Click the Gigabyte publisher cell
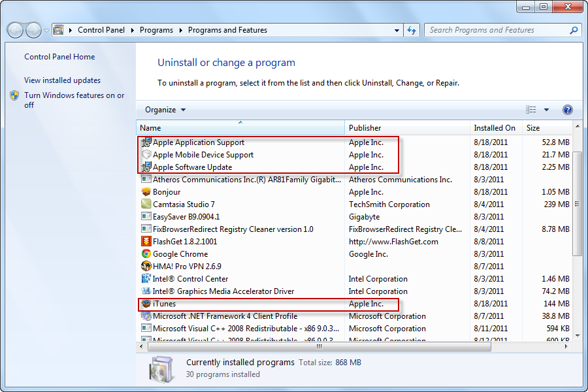The image size is (588, 392). click(x=364, y=217)
